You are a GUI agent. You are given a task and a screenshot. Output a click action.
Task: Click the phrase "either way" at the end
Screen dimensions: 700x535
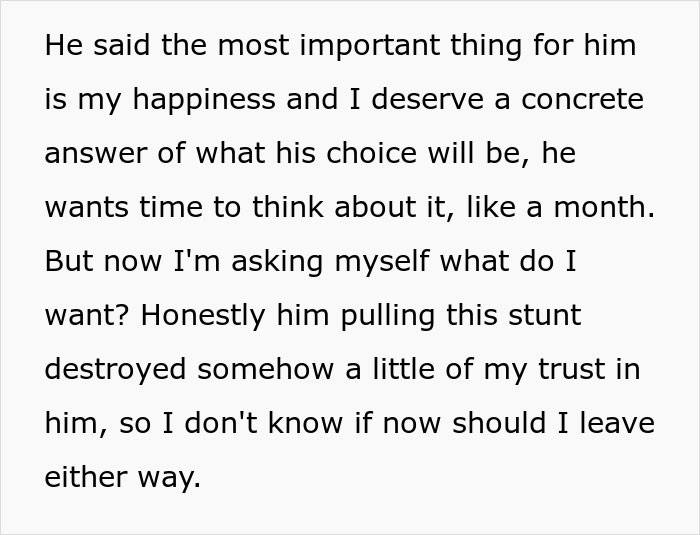(122, 476)
